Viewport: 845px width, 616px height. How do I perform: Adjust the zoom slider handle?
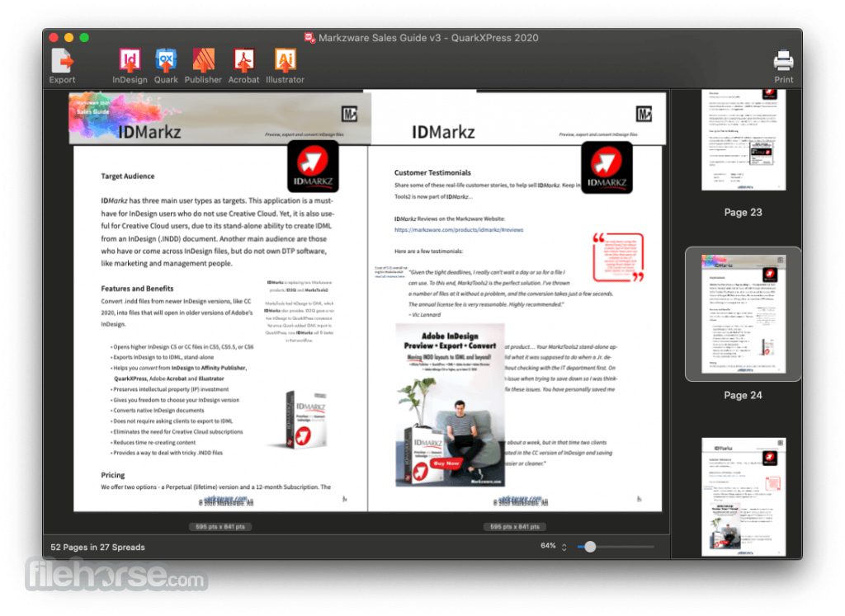tap(590, 547)
